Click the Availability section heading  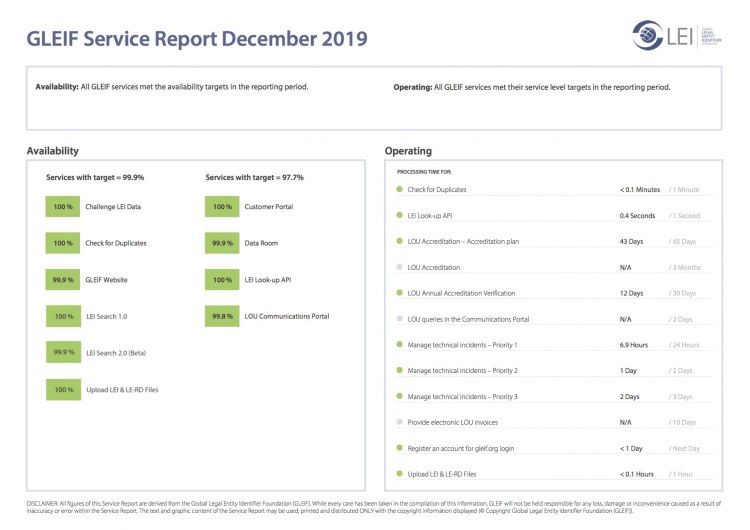[53, 151]
